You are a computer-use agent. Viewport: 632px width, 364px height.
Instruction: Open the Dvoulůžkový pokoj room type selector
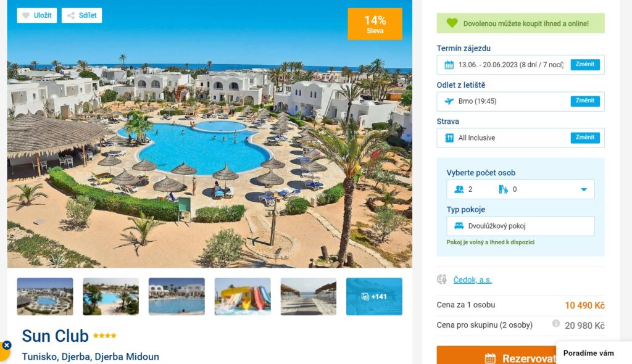520,226
